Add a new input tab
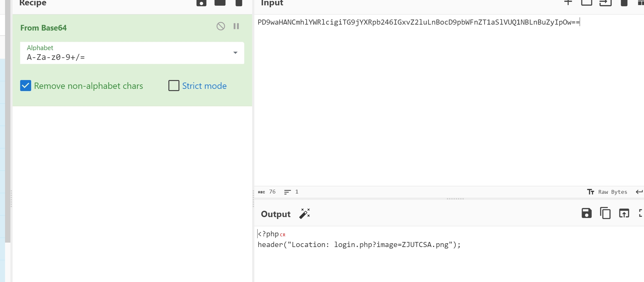644x282 pixels. click(x=568, y=3)
